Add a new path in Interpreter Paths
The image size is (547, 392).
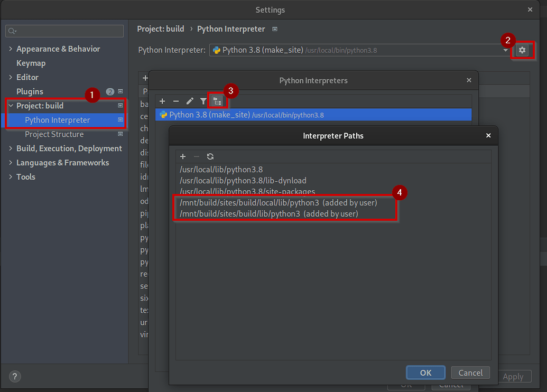point(183,156)
